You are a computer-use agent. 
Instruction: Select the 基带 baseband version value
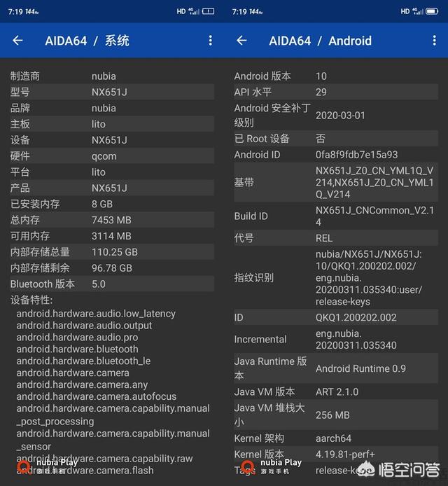tap(374, 183)
